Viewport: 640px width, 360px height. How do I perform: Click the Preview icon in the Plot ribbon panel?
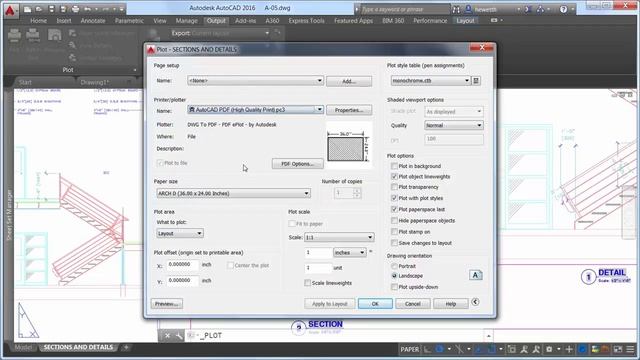(x=54, y=36)
